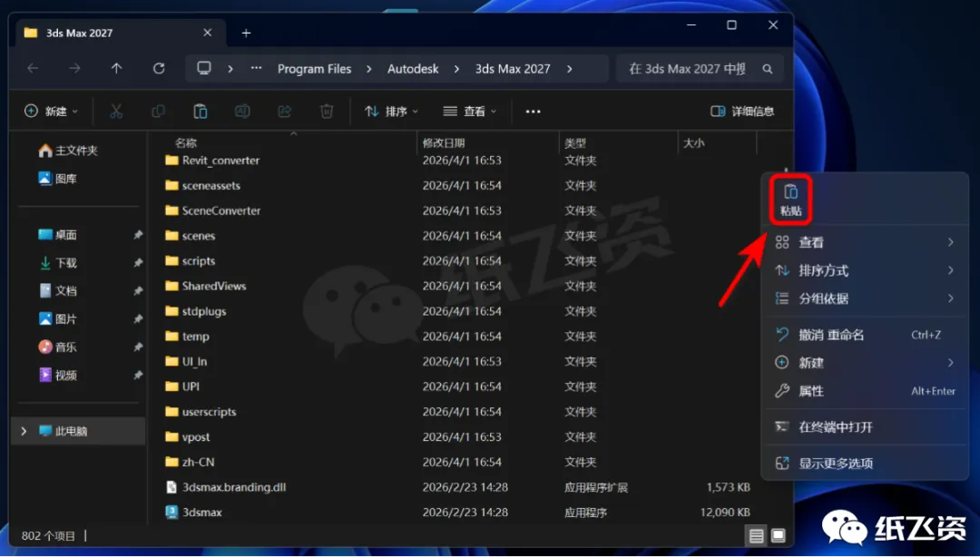Click the Paste icon in toolbar

(200, 112)
